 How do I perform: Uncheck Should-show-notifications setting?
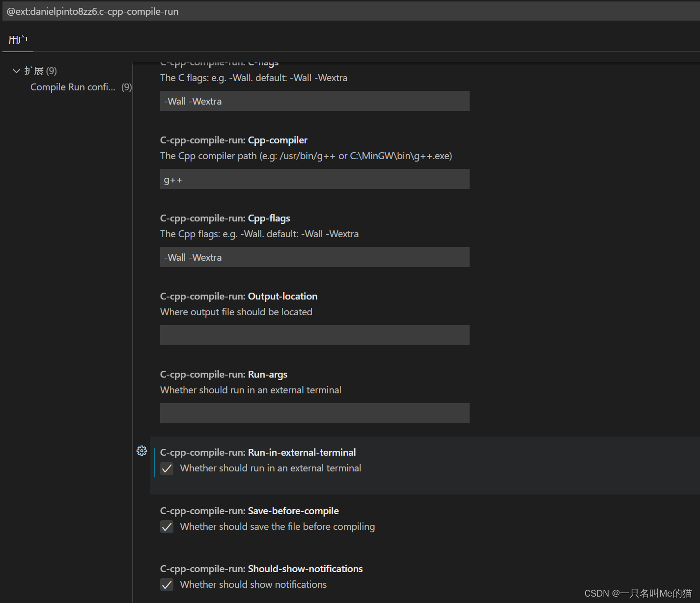(167, 584)
